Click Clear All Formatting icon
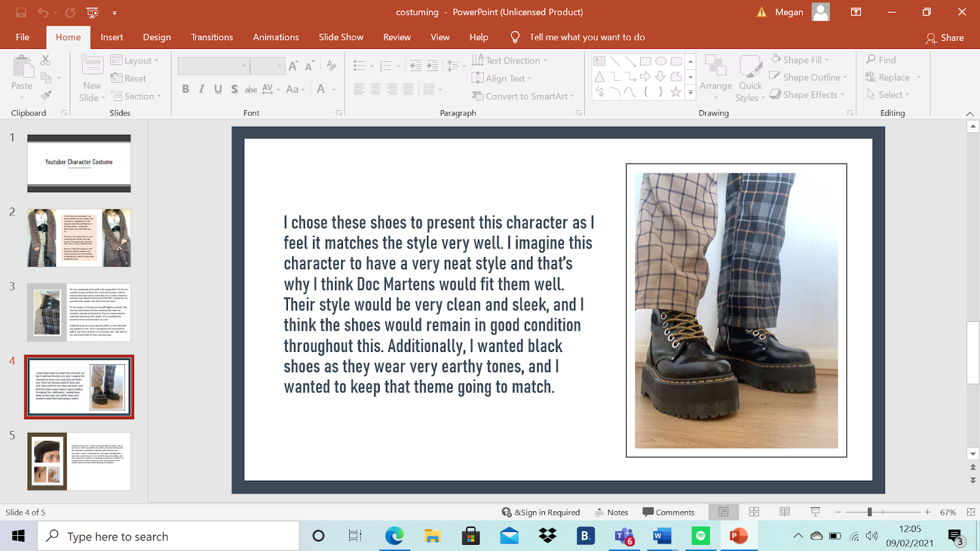This screenshot has height=551, width=980. click(x=331, y=66)
